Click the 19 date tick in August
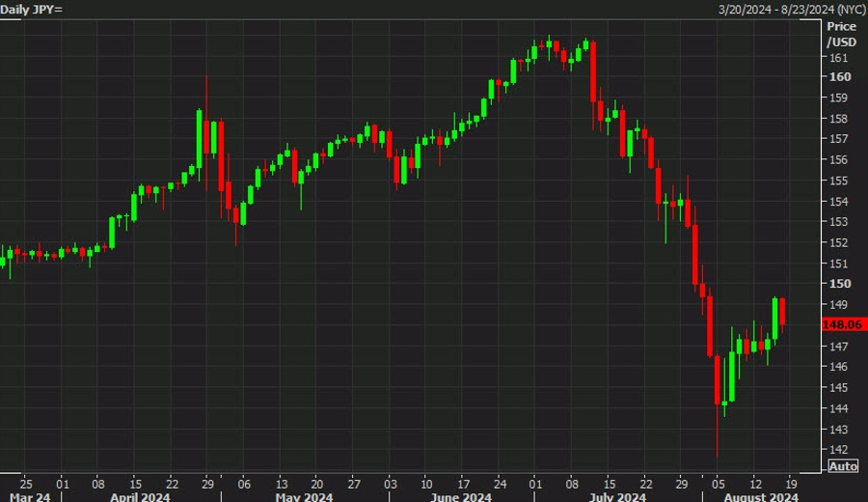The image size is (868, 502). pyautogui.click(x=792, y=485)
